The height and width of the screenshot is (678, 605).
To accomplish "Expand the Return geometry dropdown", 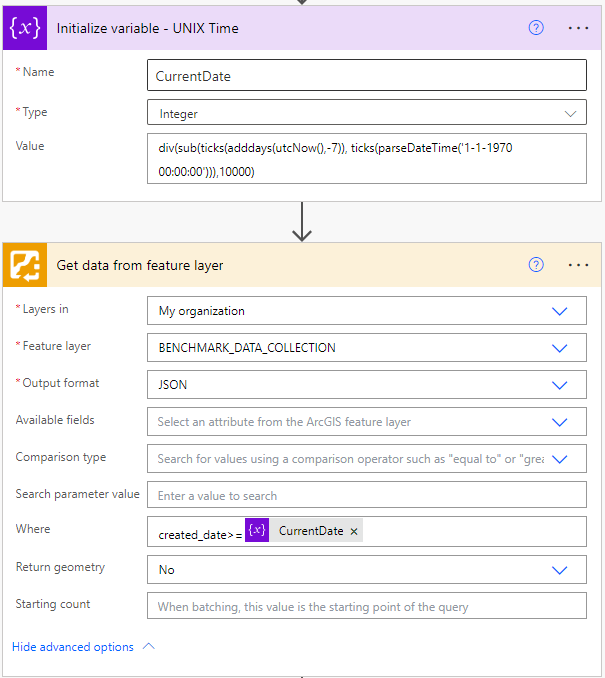I will (x=560, y=569).
